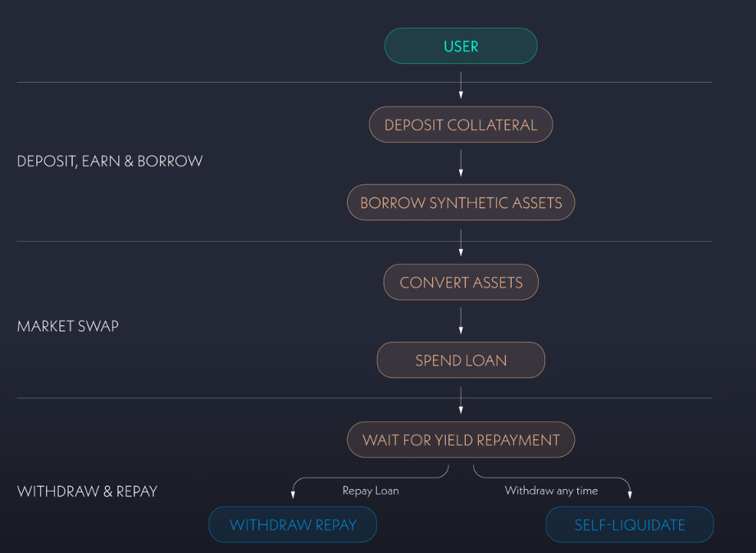Select the DEPOSIT COLLATERAL step
Viewport: 756px width, 553px height.
click(461, 125)
